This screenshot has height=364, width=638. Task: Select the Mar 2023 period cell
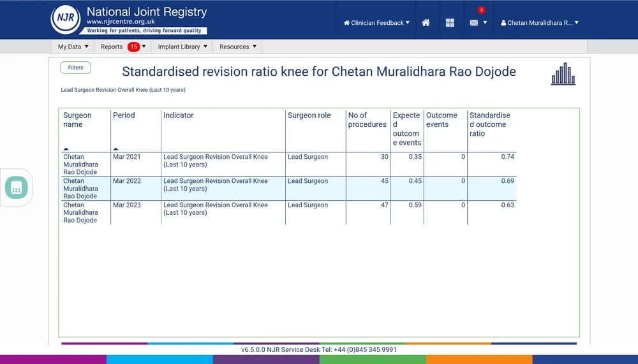point(126,205)
